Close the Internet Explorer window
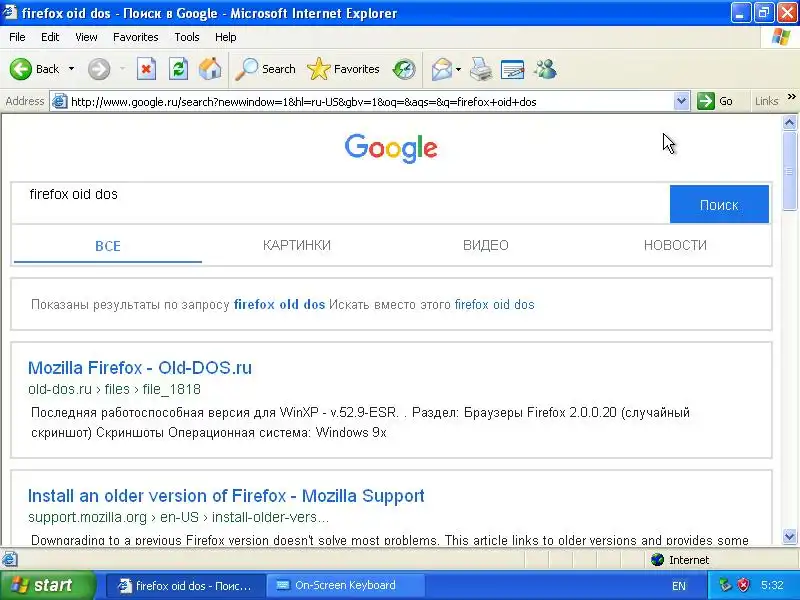 pos(787,12)
